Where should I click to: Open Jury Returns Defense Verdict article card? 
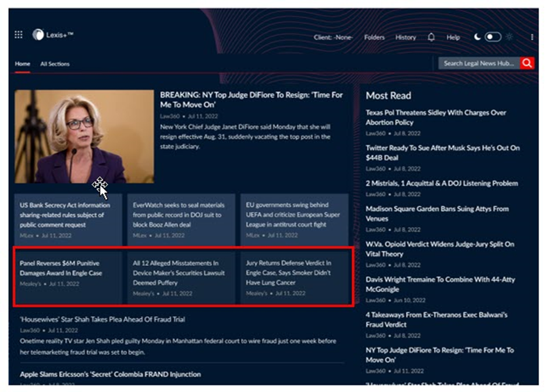coord(294,277)
